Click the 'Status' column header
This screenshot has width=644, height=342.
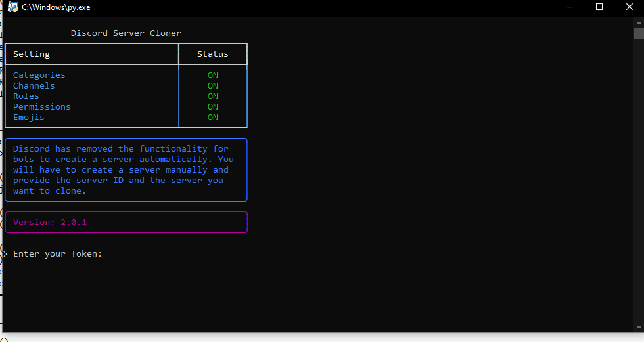click(x=213, y=54)
